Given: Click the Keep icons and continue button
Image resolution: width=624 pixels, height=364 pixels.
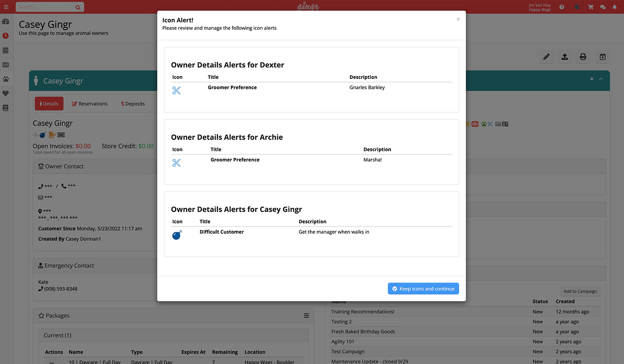Looking at the screenshot, I should point(423,289).
